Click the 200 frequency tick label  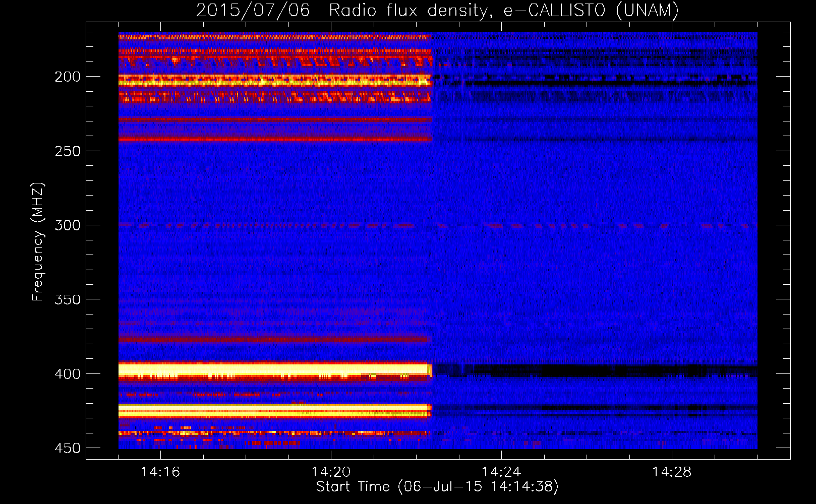[x=68, y=77]
